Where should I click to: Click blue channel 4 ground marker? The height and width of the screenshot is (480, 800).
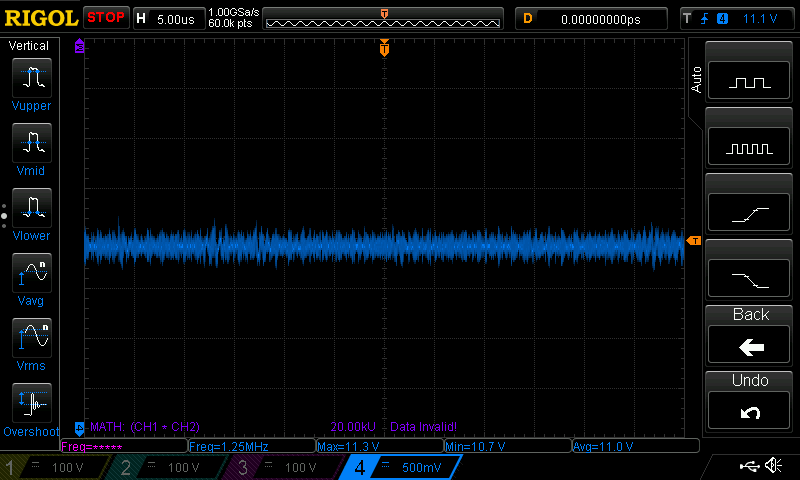point(79,428)
